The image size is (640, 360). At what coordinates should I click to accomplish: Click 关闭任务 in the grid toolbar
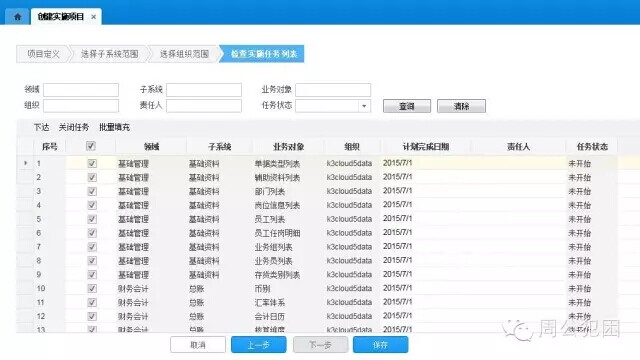tap(74, 127)
